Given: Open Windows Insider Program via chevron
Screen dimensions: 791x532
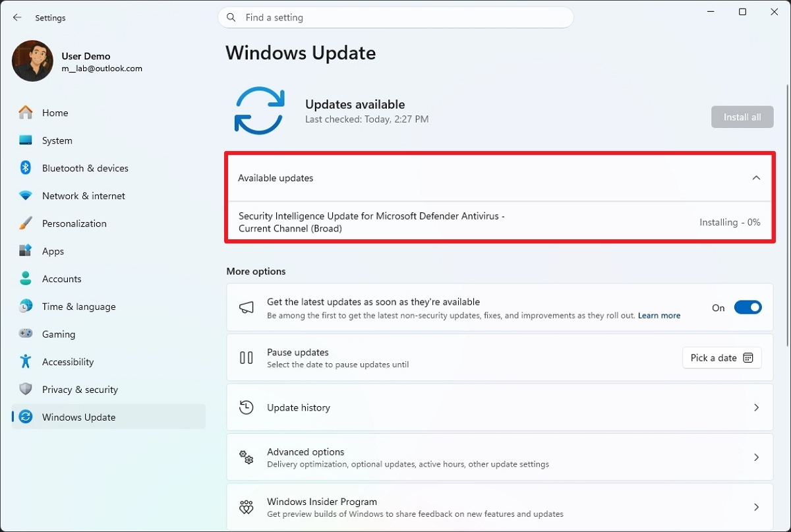Looking at the screenshot, I should pyautogui.click(x=756, y=507).
